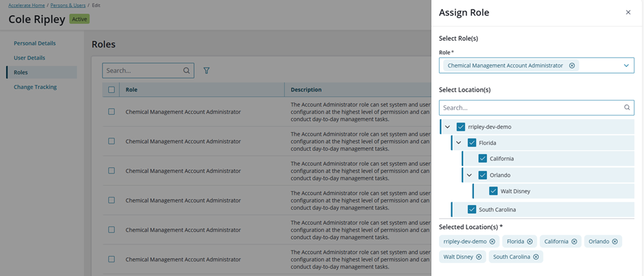Remove rripley-dev-demo selected location chip

(x=492, y=242)
